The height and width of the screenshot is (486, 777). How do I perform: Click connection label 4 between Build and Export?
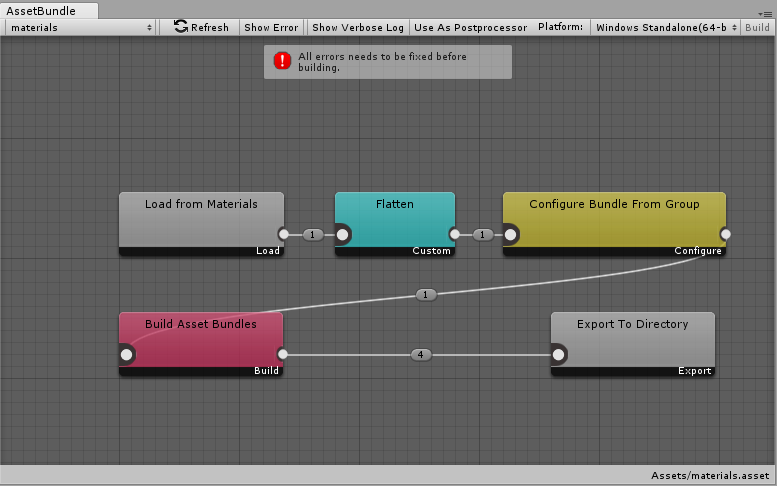coord(421,355)
